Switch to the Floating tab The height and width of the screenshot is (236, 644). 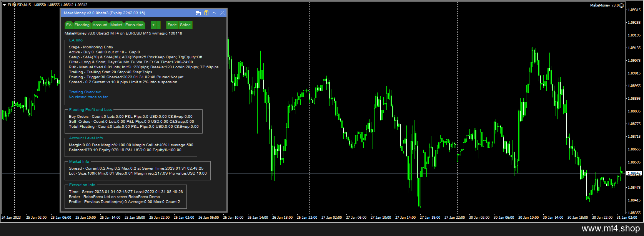(x=82, y=25)
